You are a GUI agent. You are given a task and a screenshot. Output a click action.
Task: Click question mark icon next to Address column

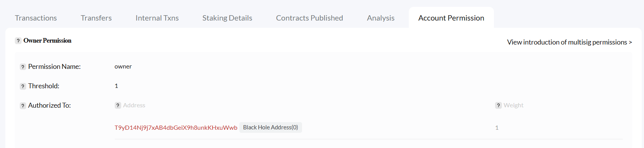[x=118, y=105]
